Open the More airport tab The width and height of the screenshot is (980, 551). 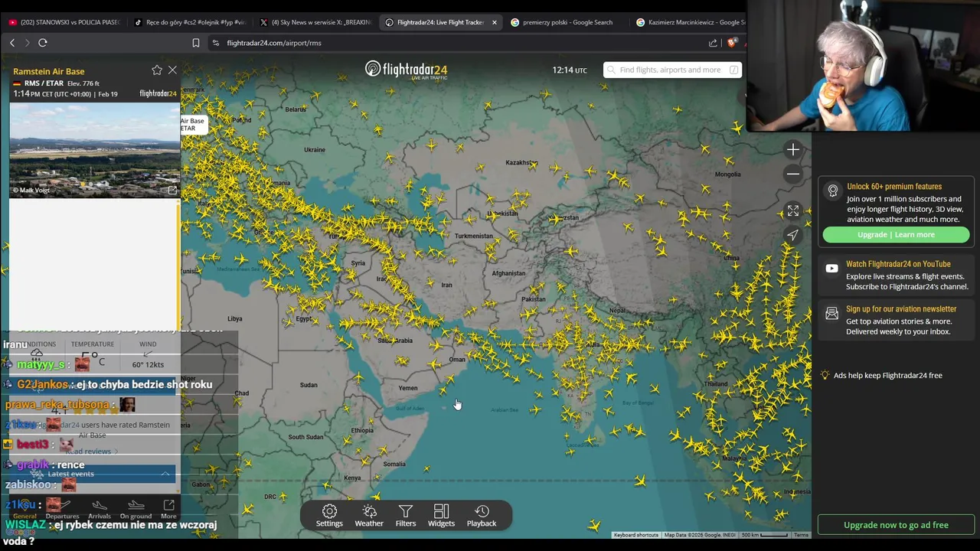click(168, 510)
